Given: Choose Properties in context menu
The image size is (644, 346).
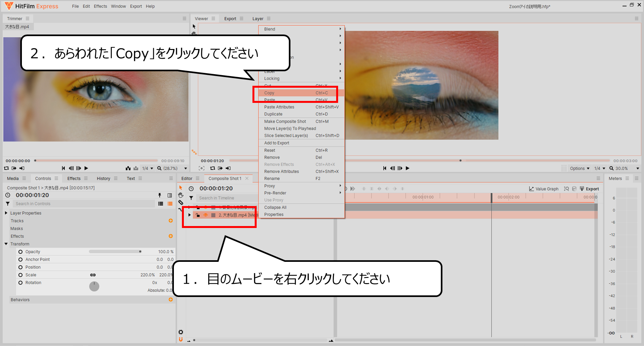Looking at the screenshot, I should (302, 214).
